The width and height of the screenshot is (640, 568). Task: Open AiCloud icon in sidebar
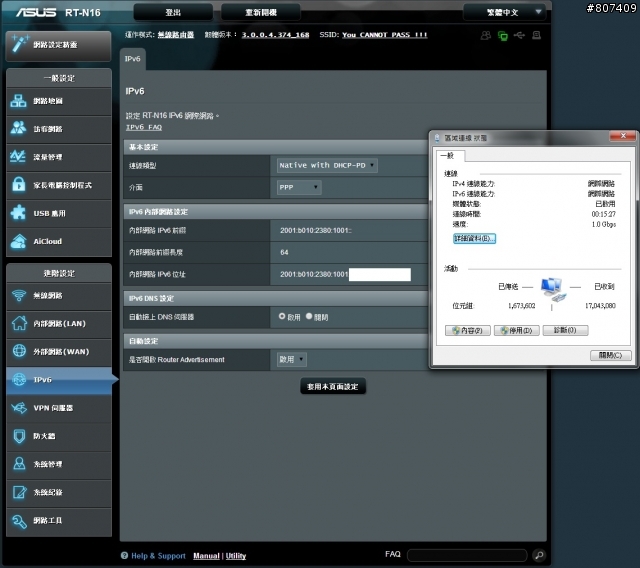(18, 241)
